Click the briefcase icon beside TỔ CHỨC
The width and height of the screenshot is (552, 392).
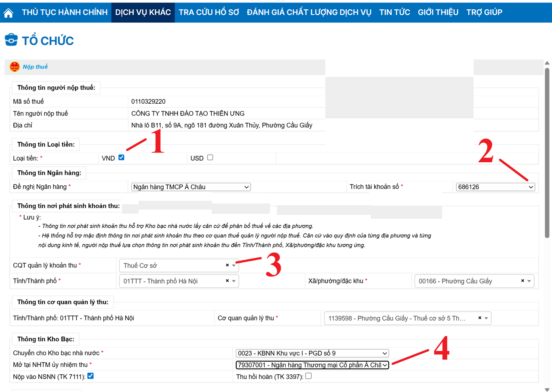tap(11, 40)
